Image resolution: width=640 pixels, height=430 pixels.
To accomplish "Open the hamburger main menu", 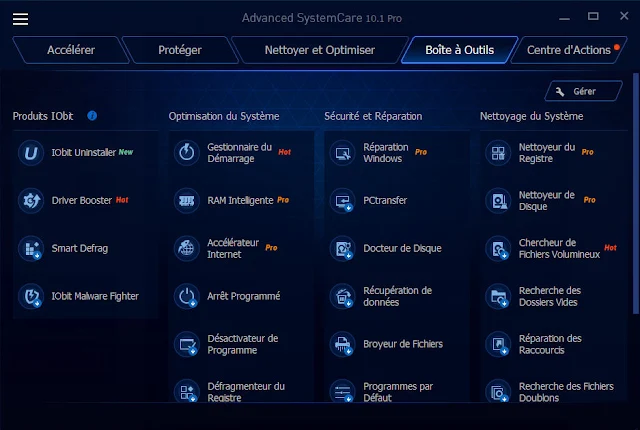I will [x=20, y=19].
